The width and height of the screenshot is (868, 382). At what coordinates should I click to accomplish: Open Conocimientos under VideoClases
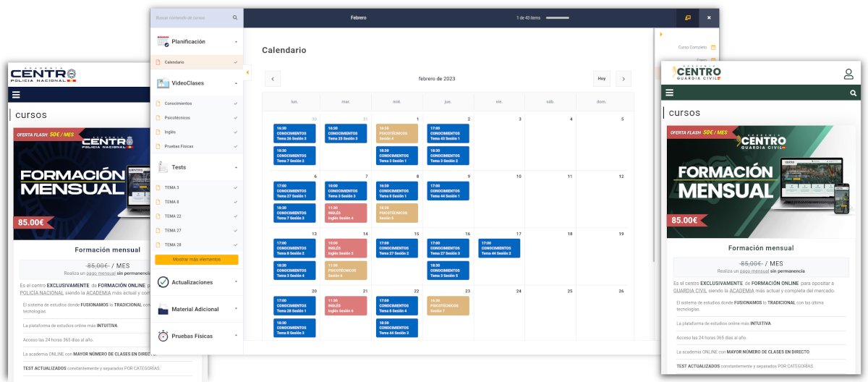178,103
